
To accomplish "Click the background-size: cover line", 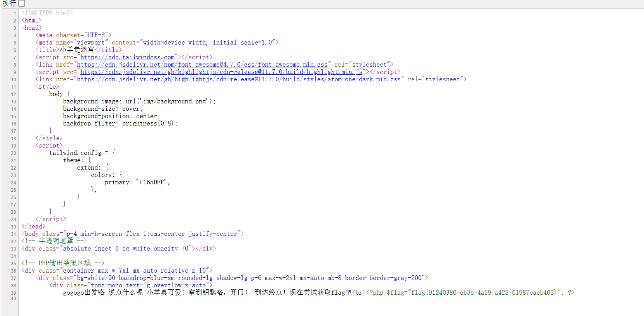I will pyautogui.click(x=103, y=109).
